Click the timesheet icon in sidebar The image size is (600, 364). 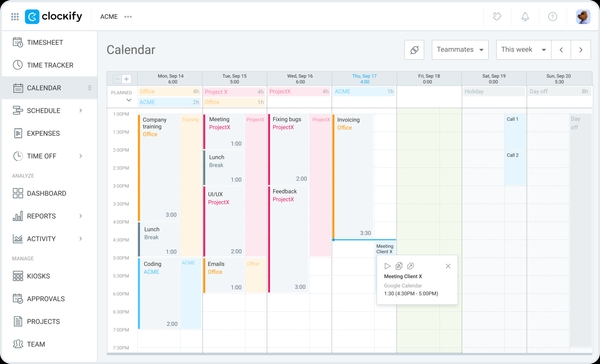click(18, 42)
